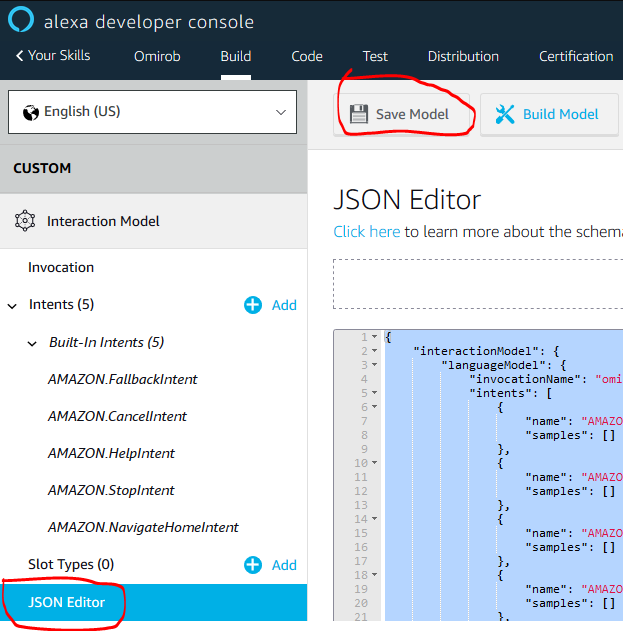
Task: Open the Invocation section
Action: (x=61, y=267)
